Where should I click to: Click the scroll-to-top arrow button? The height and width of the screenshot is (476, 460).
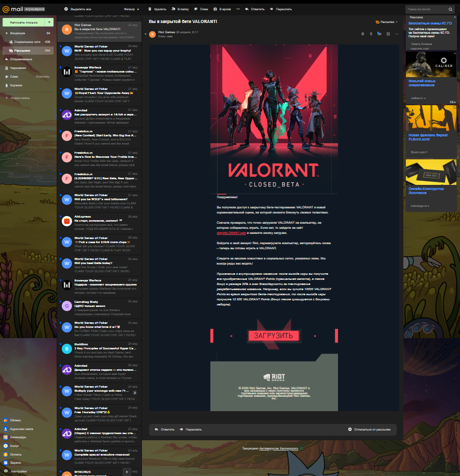point(127,472)
